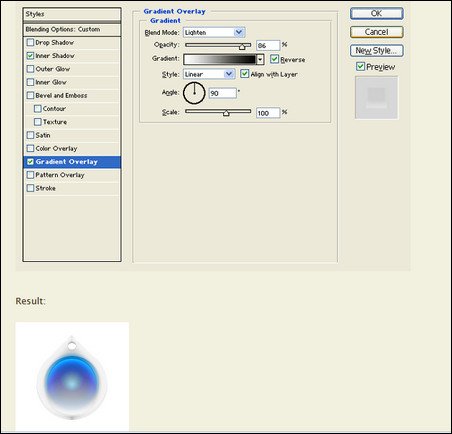Viewport: 452px width, 434px height.
Task: Click the Opacity slider handle
Action: 242,47
